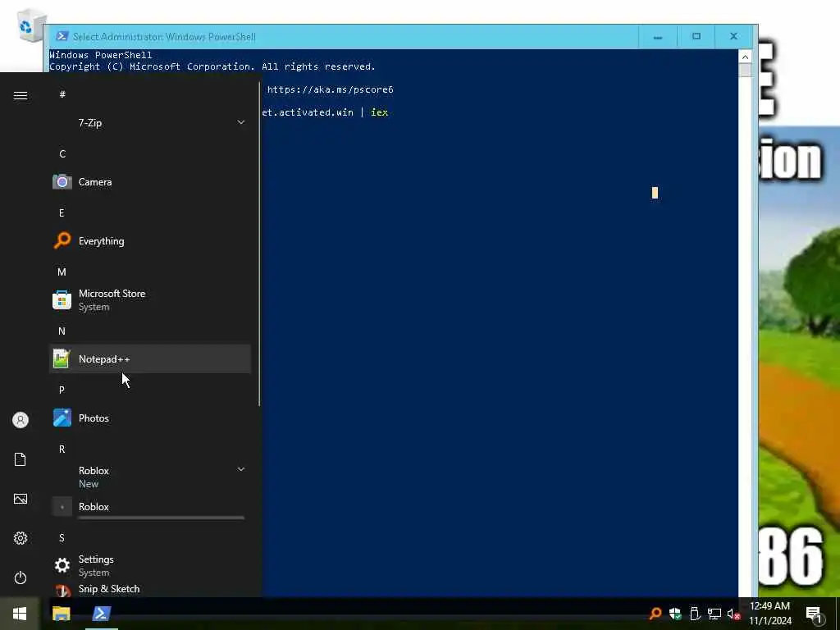The width and height of the screenshot is (840, 630).
Task: Open user account icon in Start sidebar
Action: (x=21, y=420)
